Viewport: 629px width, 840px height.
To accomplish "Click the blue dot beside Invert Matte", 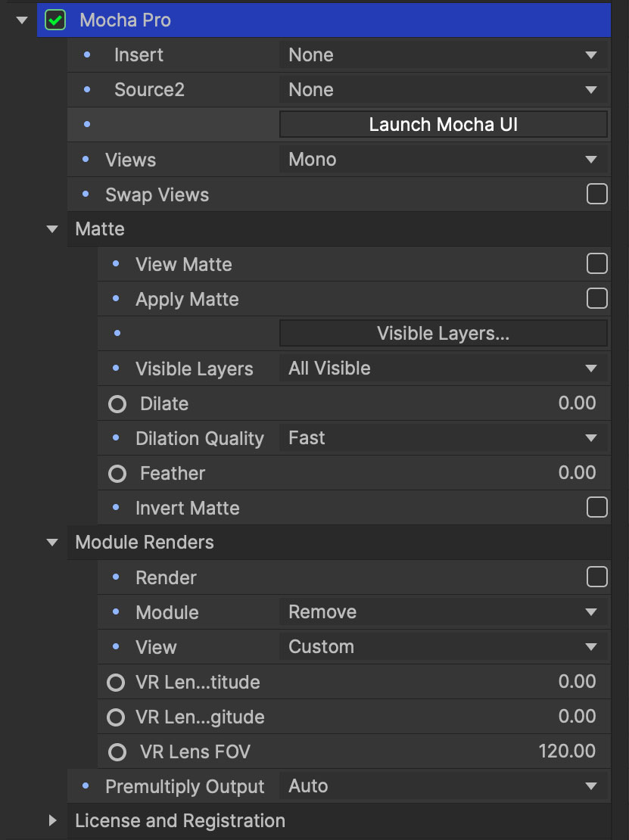I will pos(116,507).
